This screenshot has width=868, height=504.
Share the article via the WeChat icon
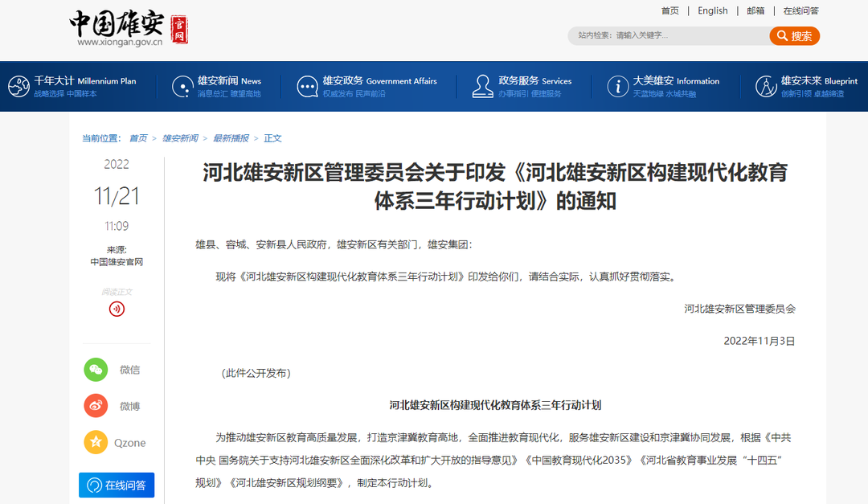[x=95, y=370]
